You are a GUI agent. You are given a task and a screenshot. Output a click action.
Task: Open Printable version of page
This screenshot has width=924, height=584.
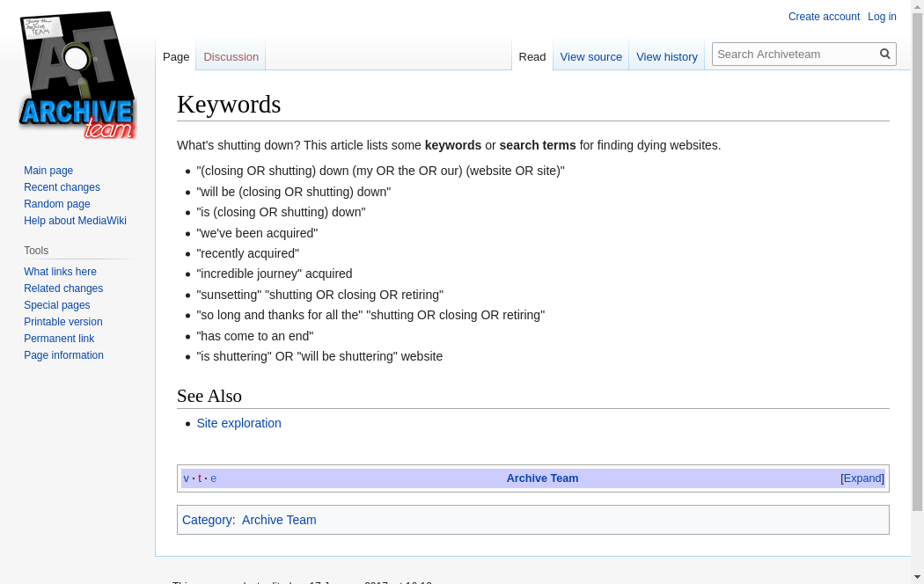click(62, 322)
